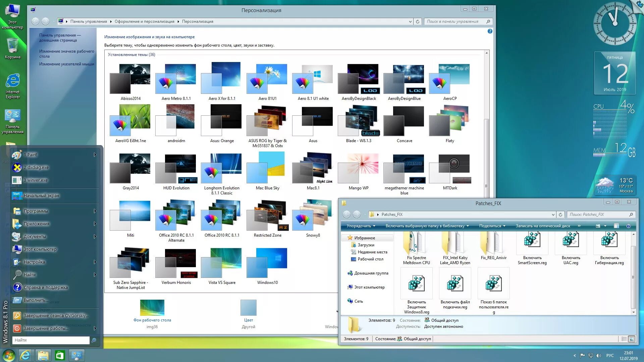
Task: Expand the Упорядочить dropdown menu
Action: [361, 226]
